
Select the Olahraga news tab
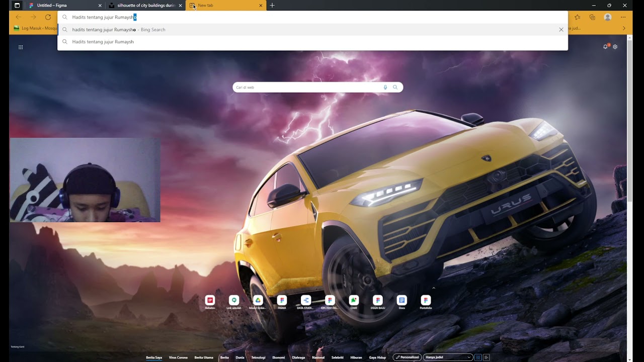298,357
